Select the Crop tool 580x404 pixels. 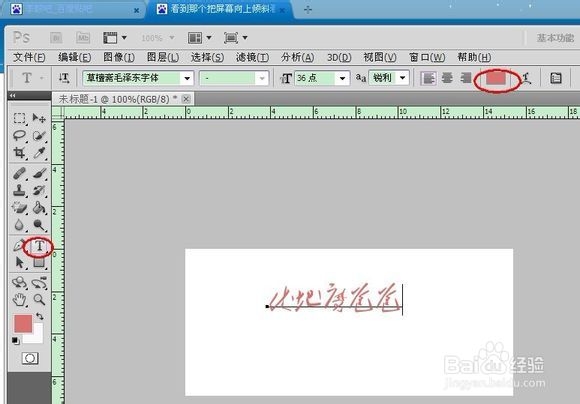point(19,152)
